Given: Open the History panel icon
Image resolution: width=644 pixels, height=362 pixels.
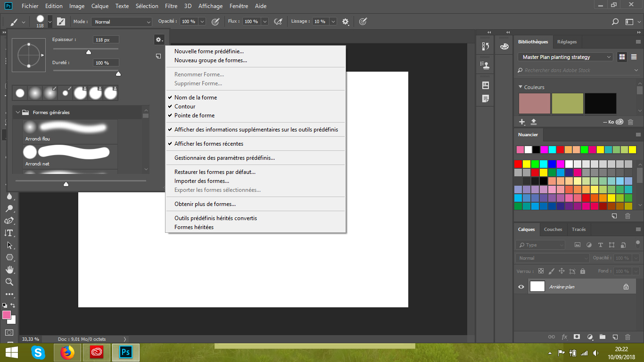Looking at the screenshot, I should (x=486, y=46).
